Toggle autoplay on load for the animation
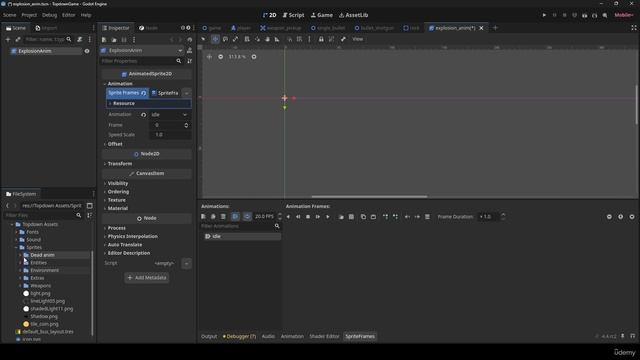Viewport: 640px width, 360px height. coord(236,217)
